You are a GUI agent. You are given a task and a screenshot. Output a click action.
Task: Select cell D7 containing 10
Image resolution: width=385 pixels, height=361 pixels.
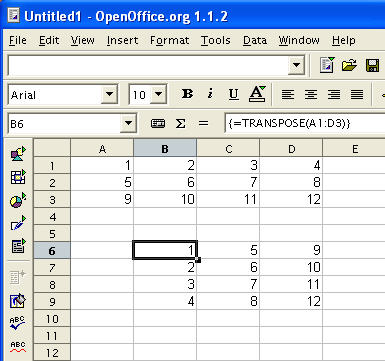[291, 268]
